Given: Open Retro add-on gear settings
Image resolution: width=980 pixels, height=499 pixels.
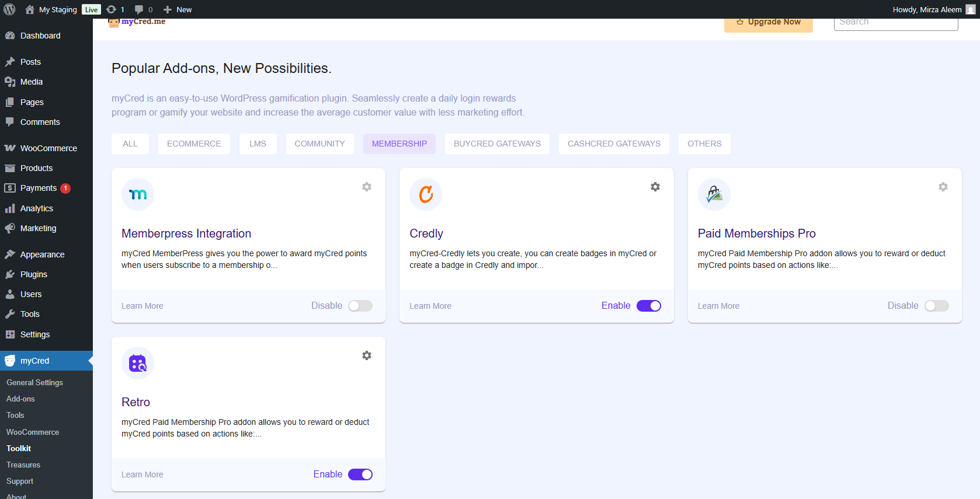Looking at the screenshot, I should [367, 355].
